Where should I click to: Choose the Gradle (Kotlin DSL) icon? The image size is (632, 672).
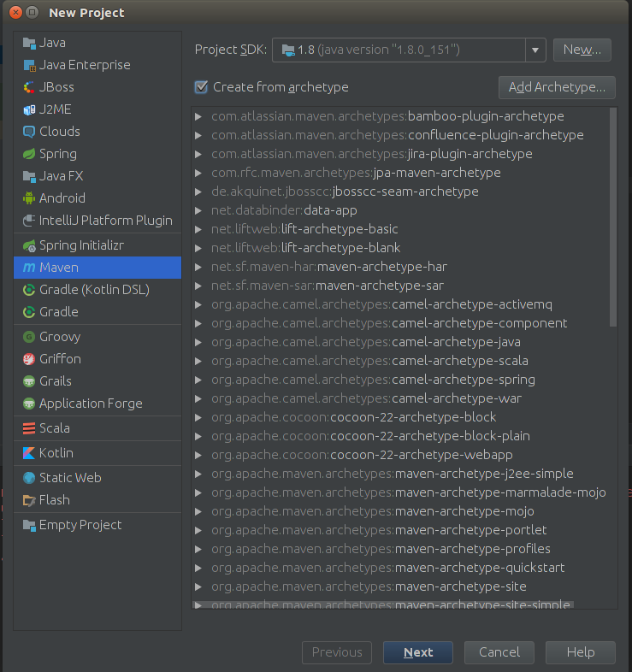pos(29,290)
